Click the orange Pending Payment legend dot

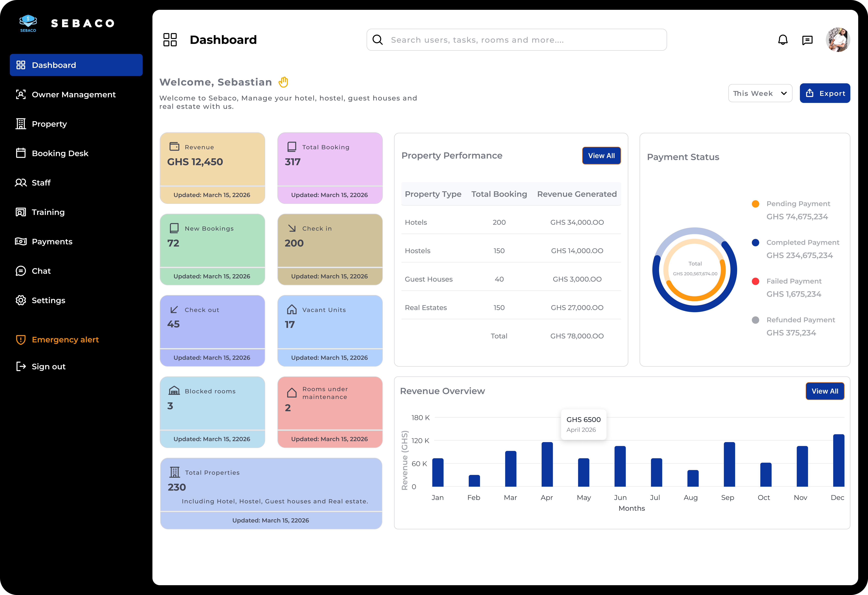pos(755,204)
